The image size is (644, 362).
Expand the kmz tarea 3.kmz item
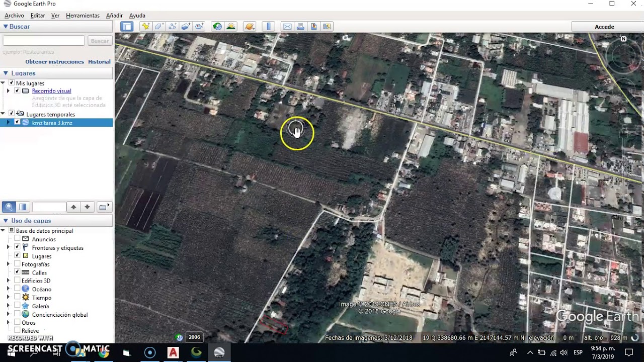pyautogui.click(x=8, y=123)
